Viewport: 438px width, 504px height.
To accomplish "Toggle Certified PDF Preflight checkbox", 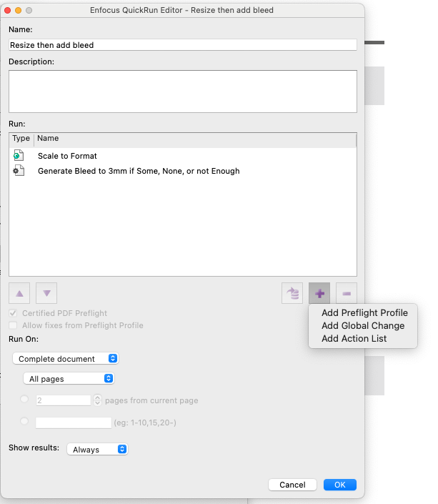I will [13, 313].
